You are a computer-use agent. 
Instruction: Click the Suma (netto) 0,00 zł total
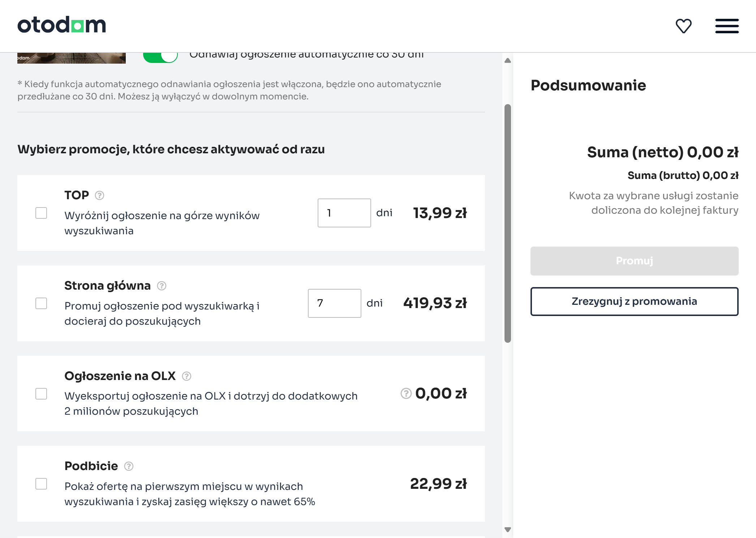[x=663, y=152]
